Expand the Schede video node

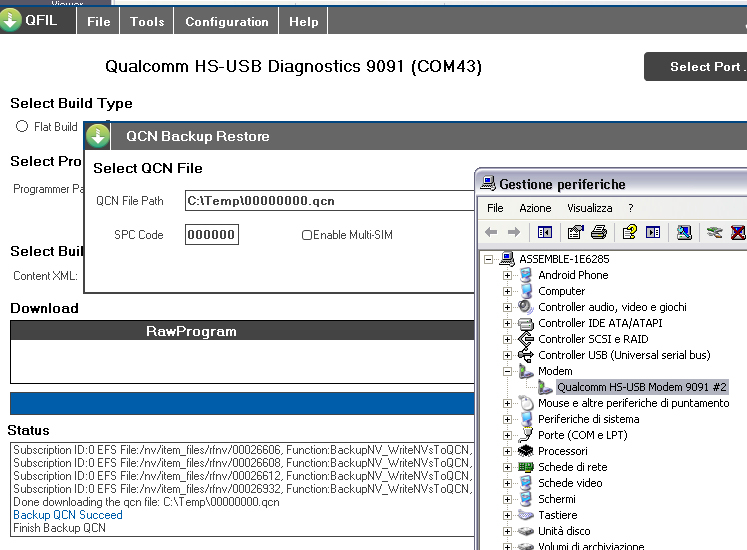click(x=507, y=483)
